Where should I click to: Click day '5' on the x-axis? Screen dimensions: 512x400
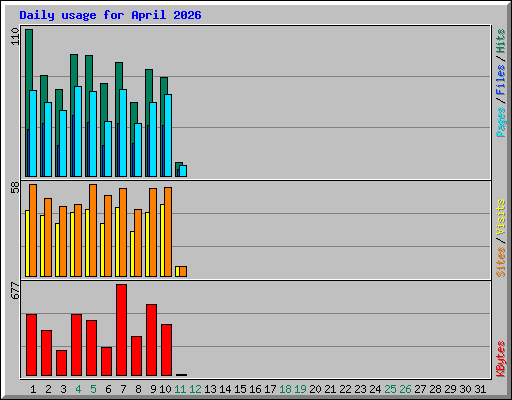coord(93,389)
